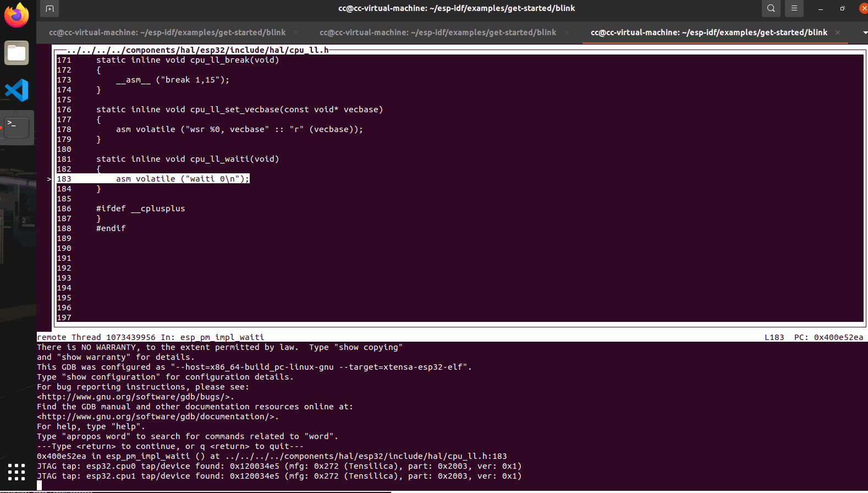Click the #endif line 188
This screenshot has height=493, width=868.
point(111,228)
